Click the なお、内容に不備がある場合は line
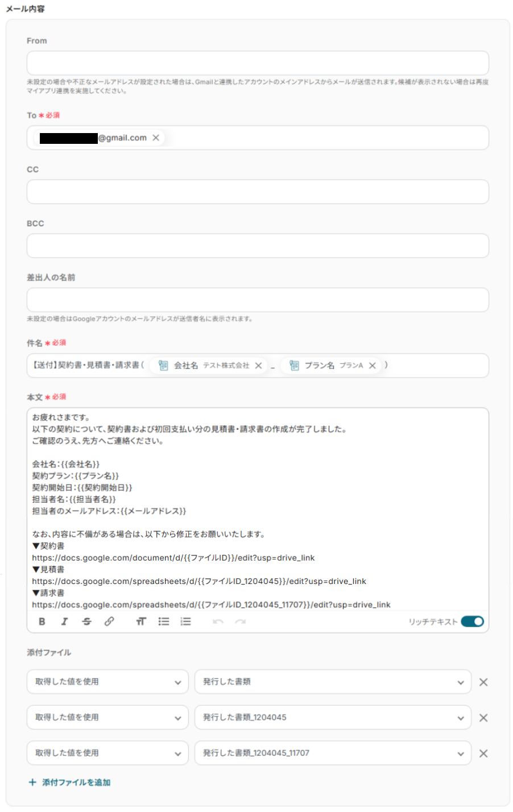 click(148, 535)
